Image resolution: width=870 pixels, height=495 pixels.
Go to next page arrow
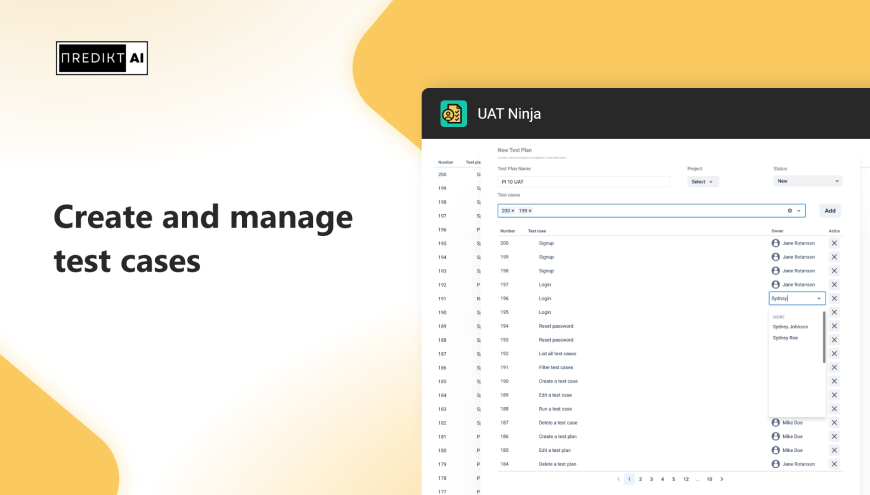(x=722, y=479)
